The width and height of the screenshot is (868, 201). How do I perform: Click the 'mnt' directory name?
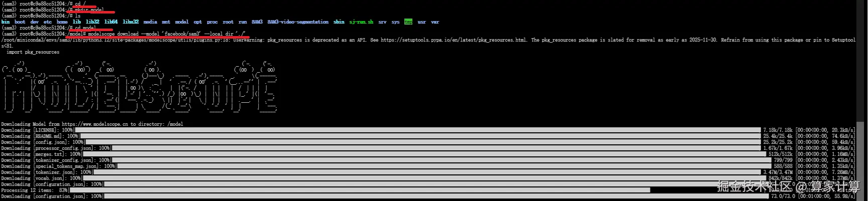click(x=166, y=22)
